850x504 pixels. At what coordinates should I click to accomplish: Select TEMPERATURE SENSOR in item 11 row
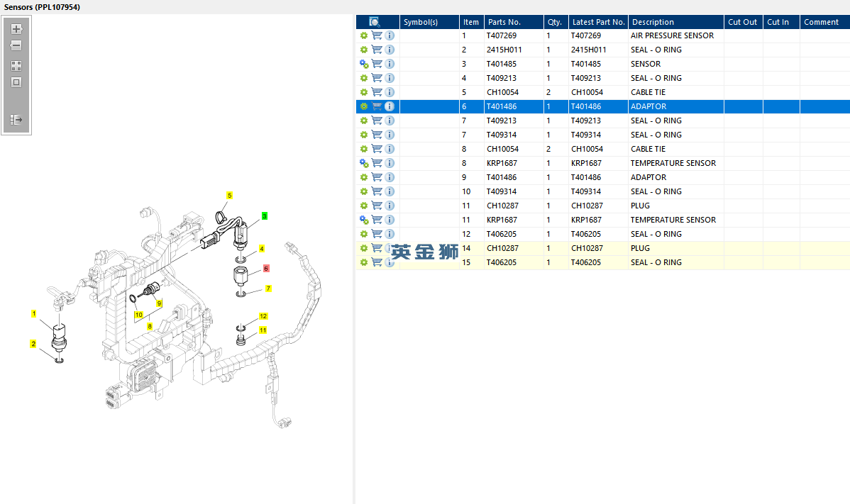click(x=676, y=220)
